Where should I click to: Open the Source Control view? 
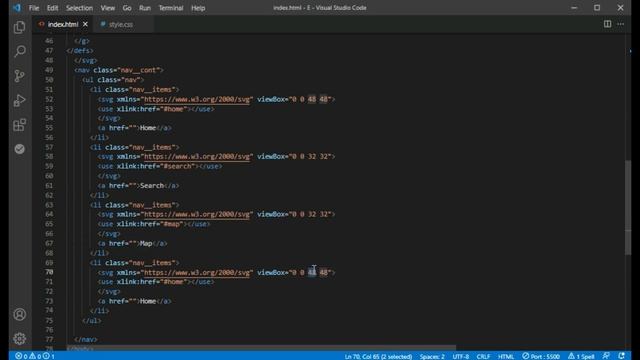19,76
